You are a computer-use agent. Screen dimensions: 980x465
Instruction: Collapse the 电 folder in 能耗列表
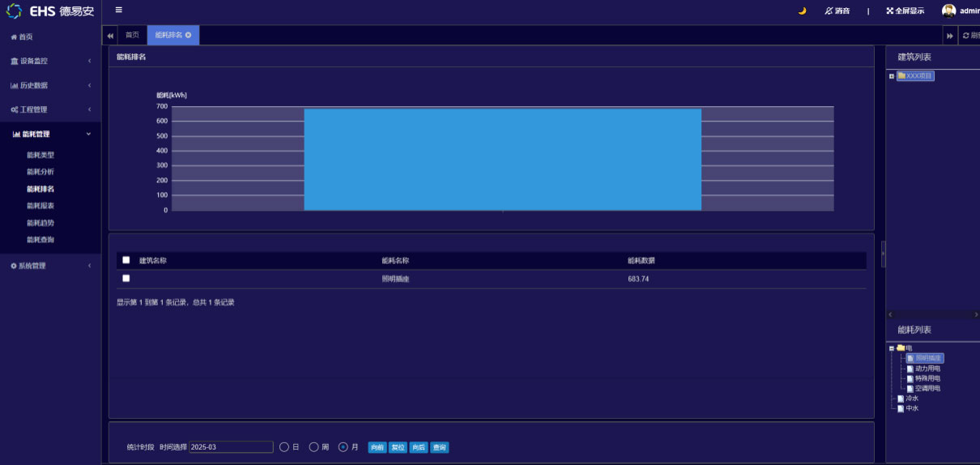(x=892, y=348)
